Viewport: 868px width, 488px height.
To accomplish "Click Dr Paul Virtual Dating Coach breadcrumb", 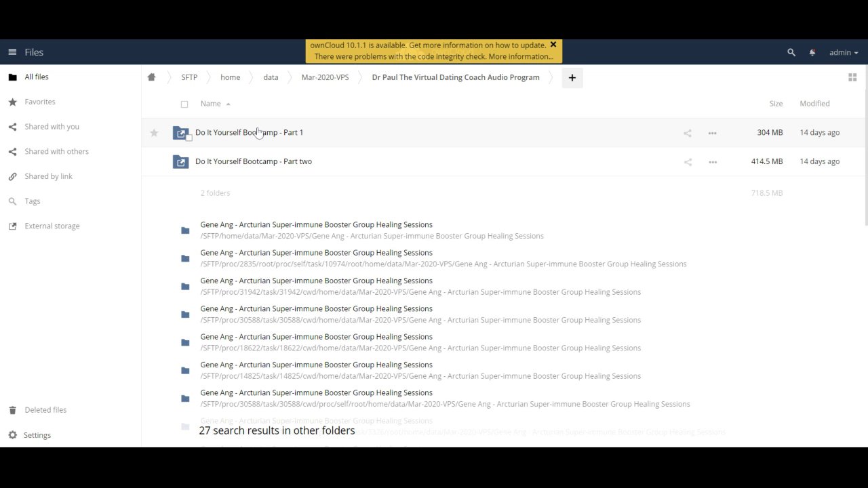I will tap(456, 77).
